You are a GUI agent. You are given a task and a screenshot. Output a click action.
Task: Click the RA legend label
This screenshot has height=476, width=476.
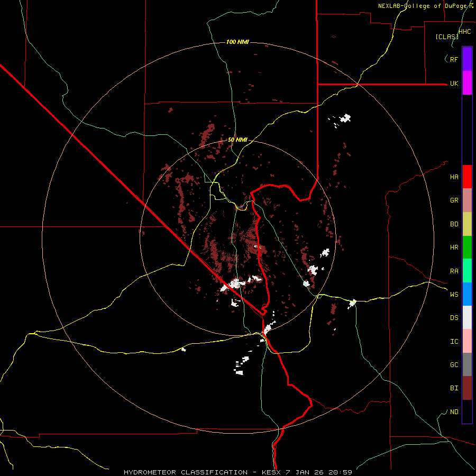click(454, 271)
